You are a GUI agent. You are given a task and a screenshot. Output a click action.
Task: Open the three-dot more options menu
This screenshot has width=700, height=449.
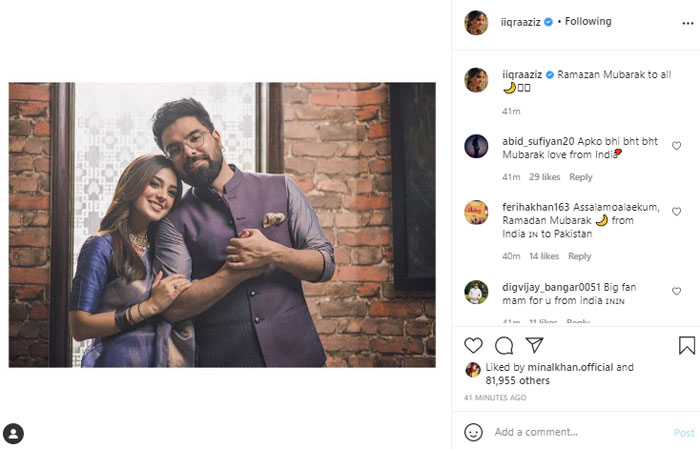click(688, 22)
